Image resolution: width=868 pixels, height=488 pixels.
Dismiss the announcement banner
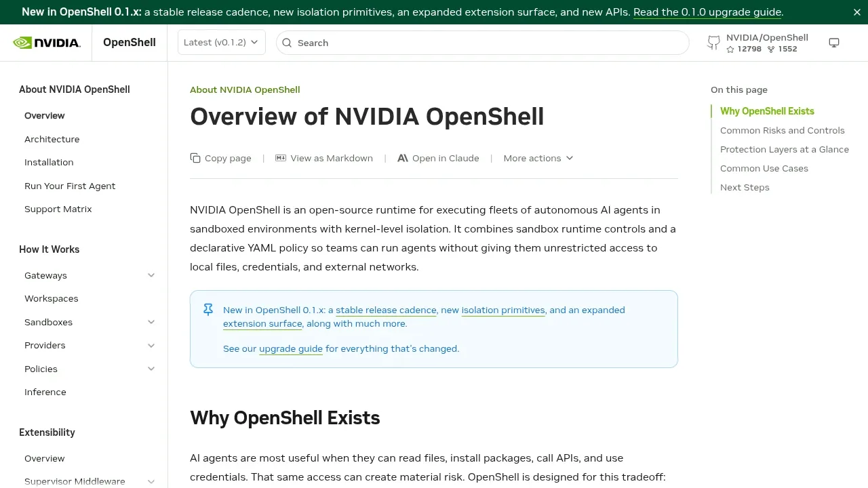pyautogui.click(x=857, y=12)
